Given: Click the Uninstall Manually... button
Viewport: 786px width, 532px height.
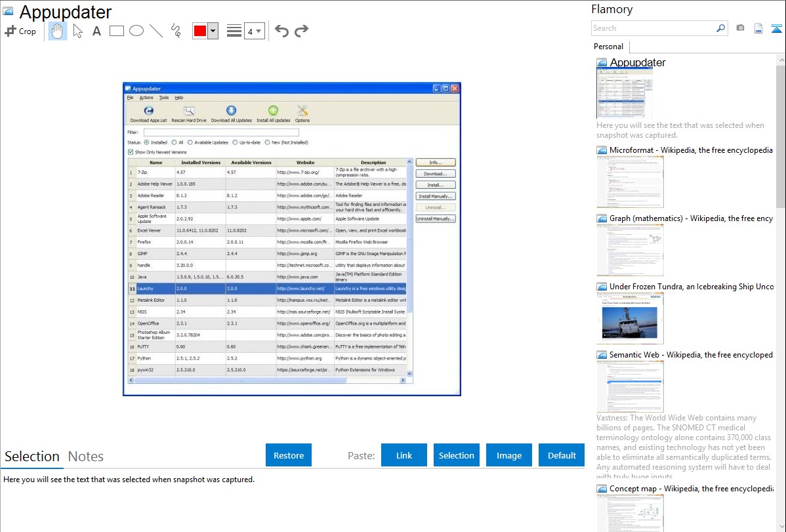Looking at the screenshot, I should 436,218.
